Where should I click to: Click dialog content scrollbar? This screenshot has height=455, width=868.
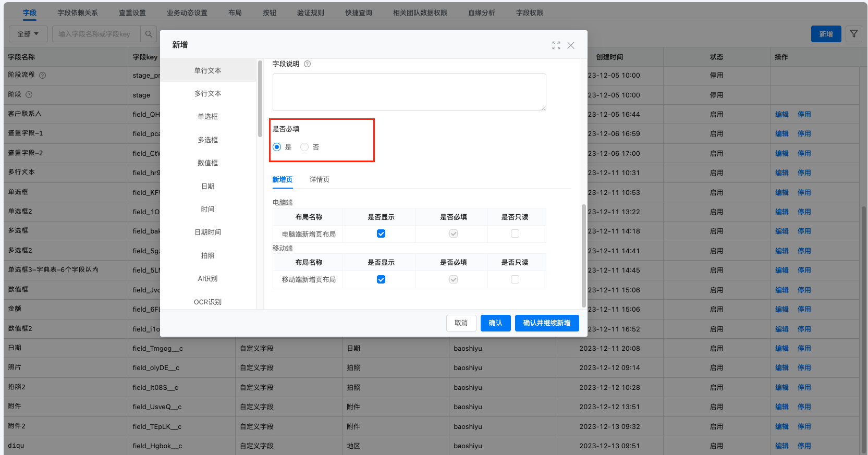point(583,255)
